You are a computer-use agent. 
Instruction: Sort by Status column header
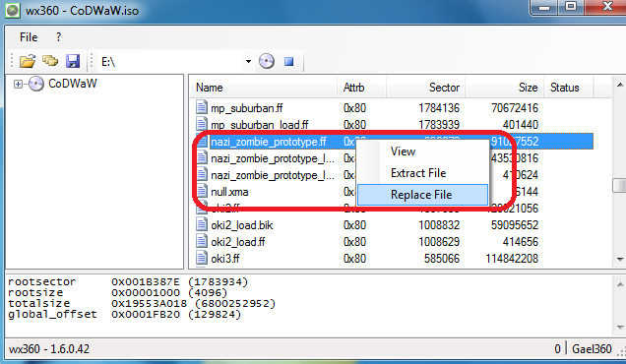pos(569,88)
